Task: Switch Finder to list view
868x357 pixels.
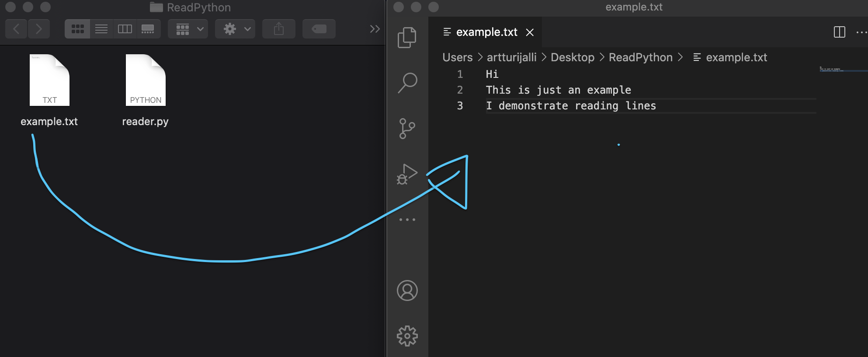Action: click(x=101, y=29)
